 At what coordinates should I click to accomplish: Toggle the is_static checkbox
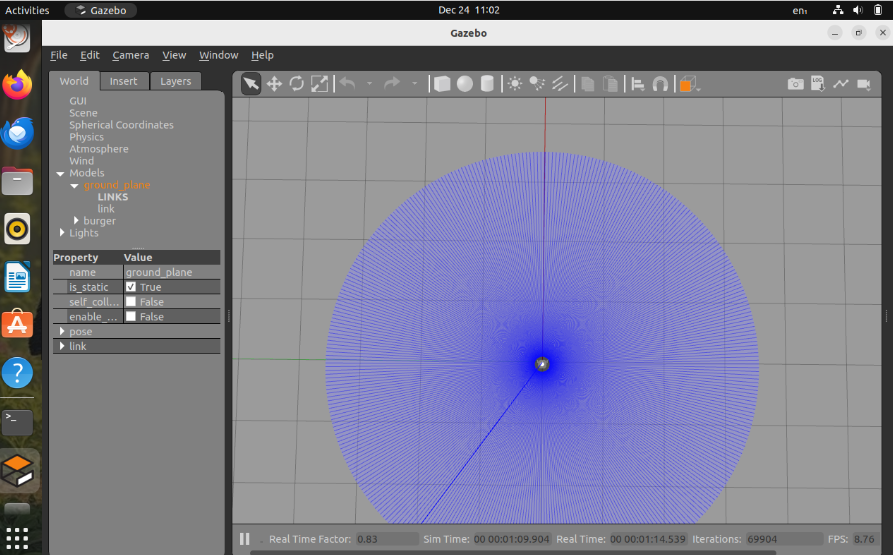click(x=131, y=287)
